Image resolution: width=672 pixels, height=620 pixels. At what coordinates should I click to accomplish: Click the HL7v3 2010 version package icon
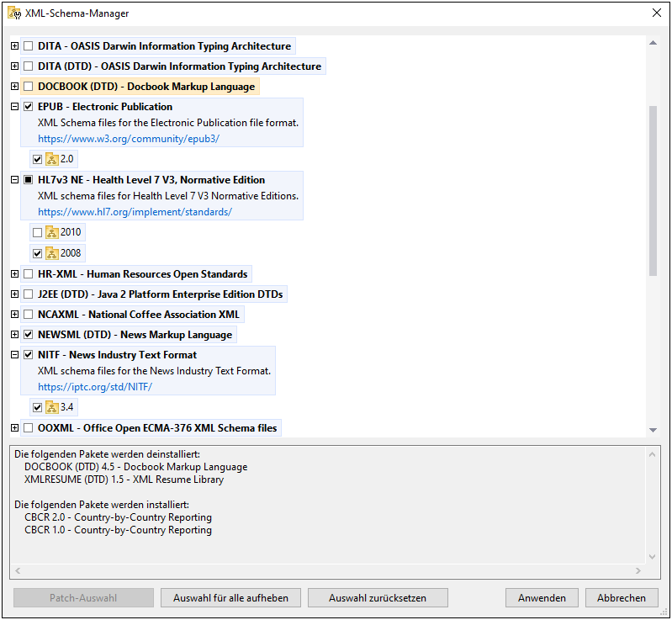click(x=52, y=232)
